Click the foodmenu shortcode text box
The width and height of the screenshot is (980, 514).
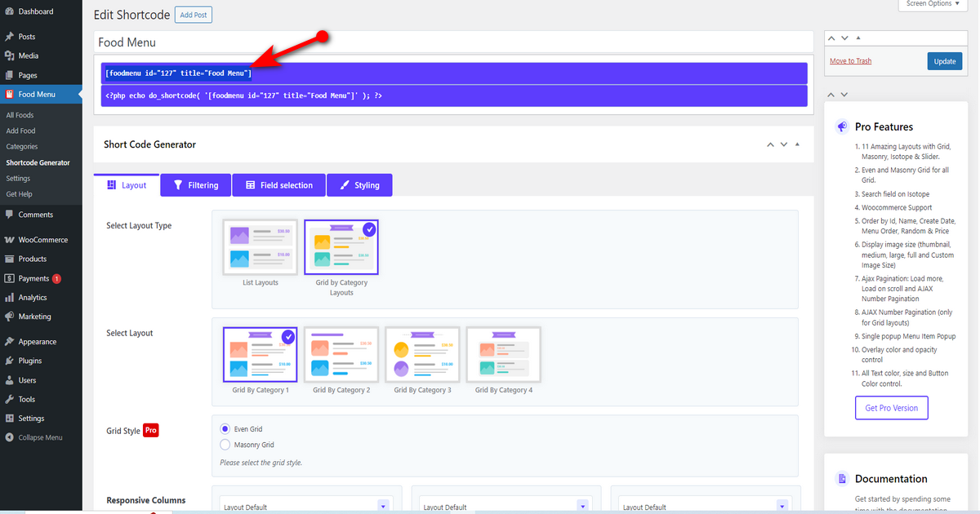454,73
